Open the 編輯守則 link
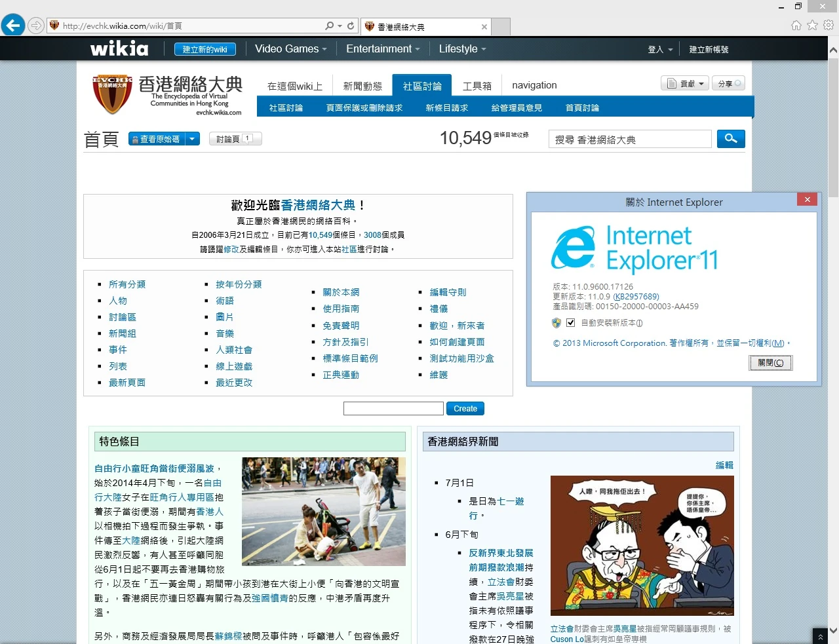 click(448, 292)
